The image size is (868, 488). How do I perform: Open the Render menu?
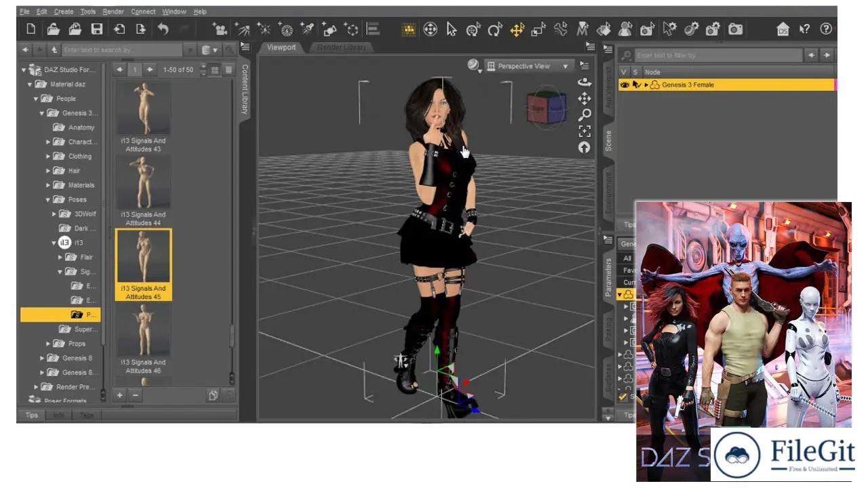pos(113,12)
